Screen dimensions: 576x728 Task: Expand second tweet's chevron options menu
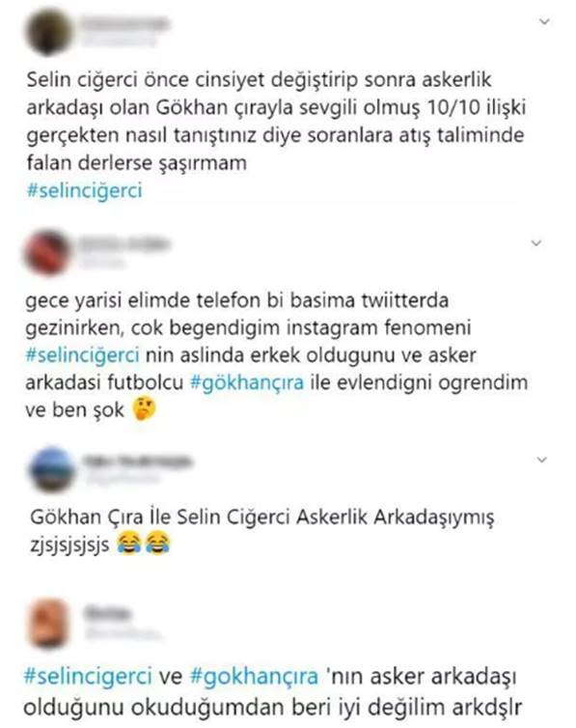(x=536, y=242)
